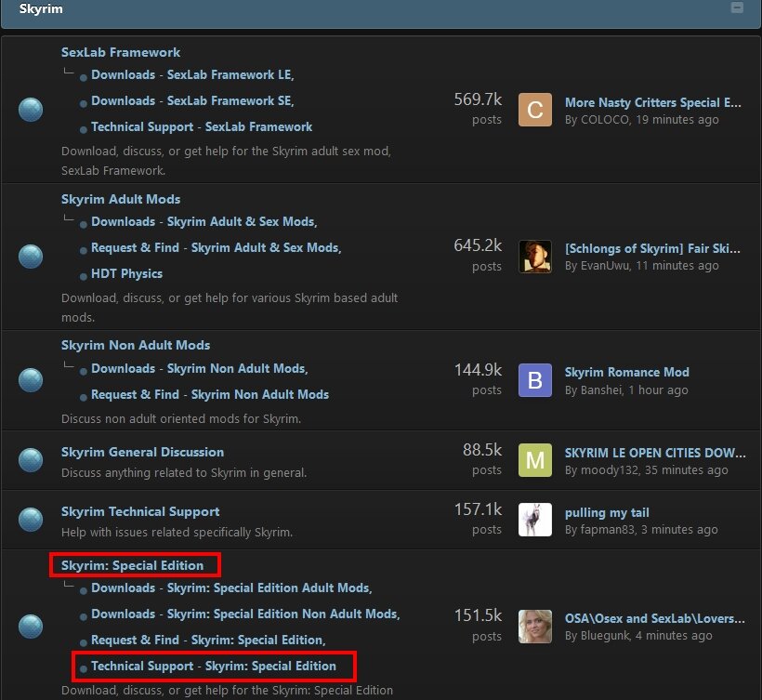
Task: Click the '88.5k' post count
Action: pos(482,450)
